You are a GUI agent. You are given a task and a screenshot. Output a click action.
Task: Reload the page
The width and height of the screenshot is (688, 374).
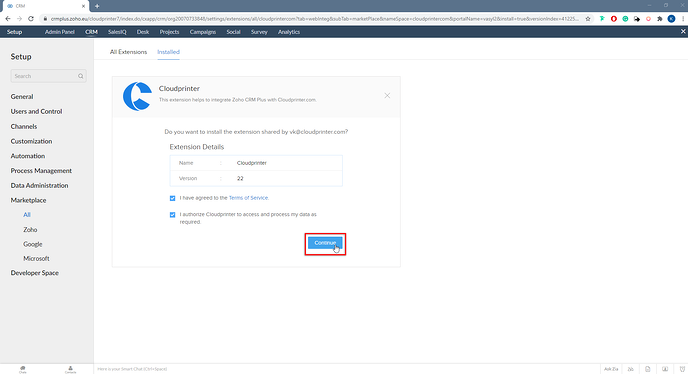[x=31, y=19]
